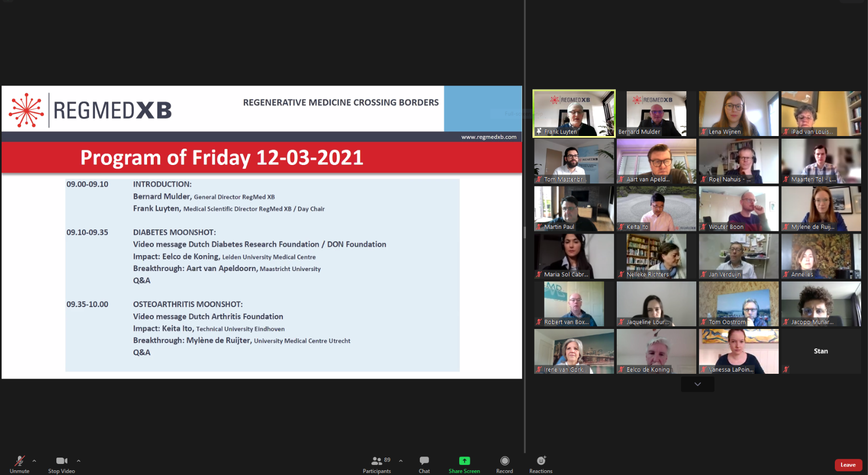Screen dimensions: 868x475
Task: Open the Reactions emoji menu
Action: [x=541, y=461]
